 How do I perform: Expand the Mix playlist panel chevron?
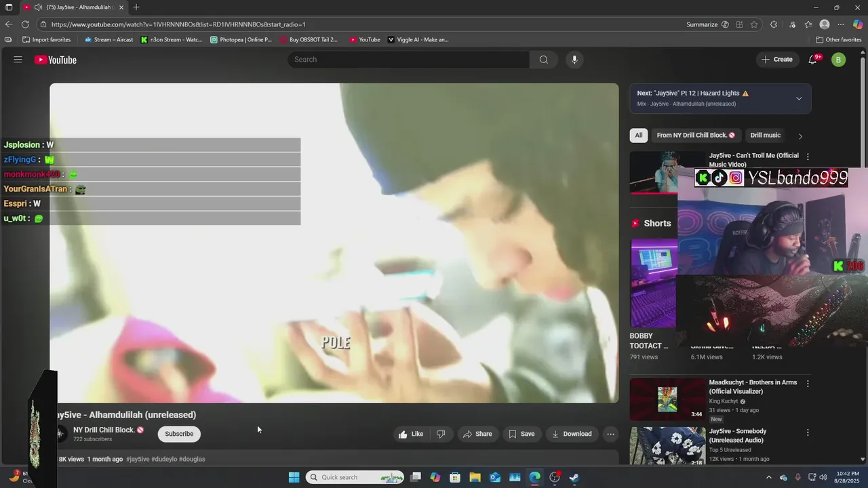pos(799,98)
